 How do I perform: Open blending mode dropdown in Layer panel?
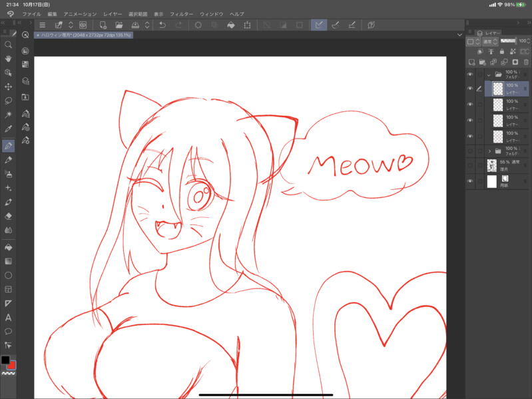(490, 41)
